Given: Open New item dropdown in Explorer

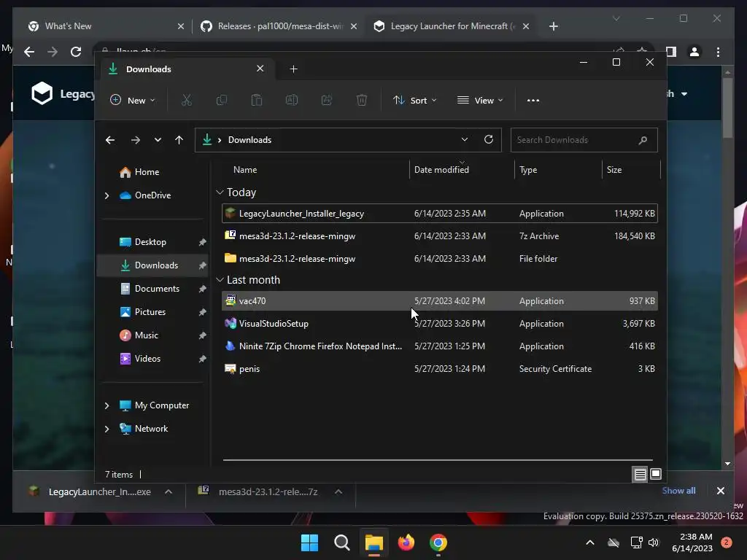Looking at the screenshot, I should click(133, 101).
